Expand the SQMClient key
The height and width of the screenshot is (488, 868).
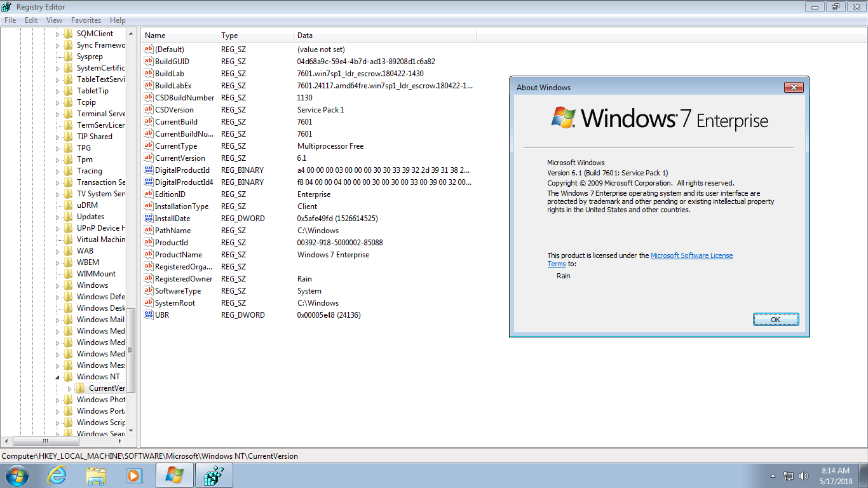57,34
